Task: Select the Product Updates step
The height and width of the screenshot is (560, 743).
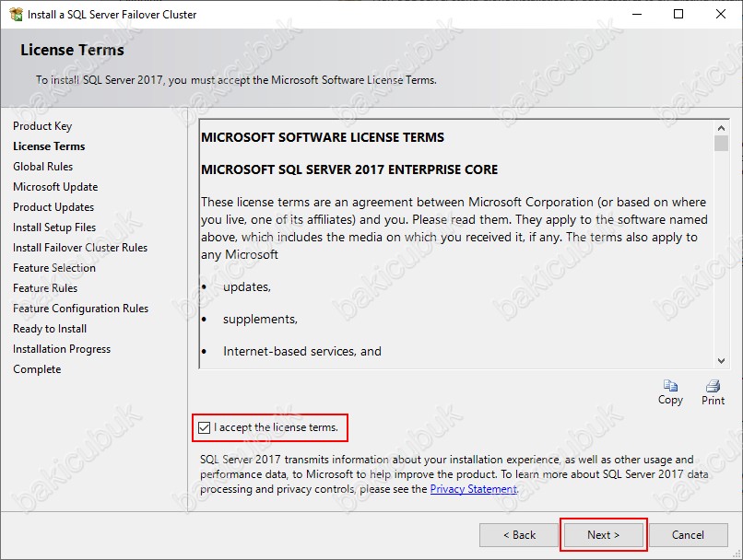Action: [x=53, y=207]
